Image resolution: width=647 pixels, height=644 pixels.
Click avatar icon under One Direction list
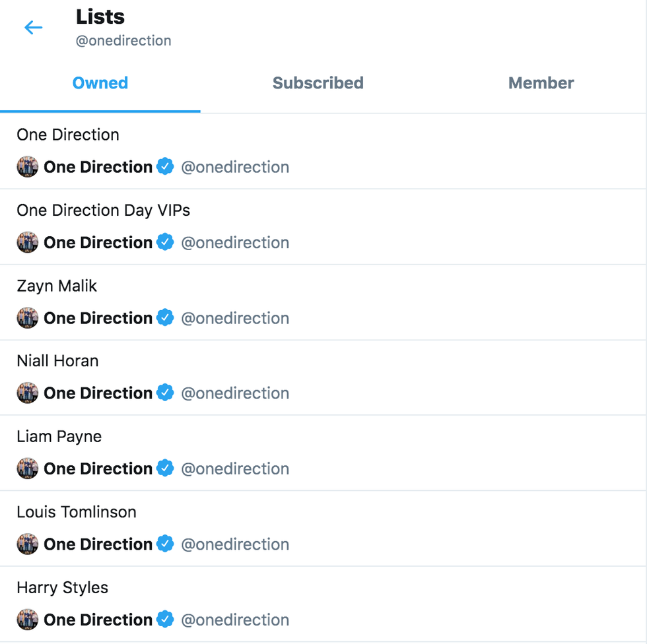[x=28, y=167]
